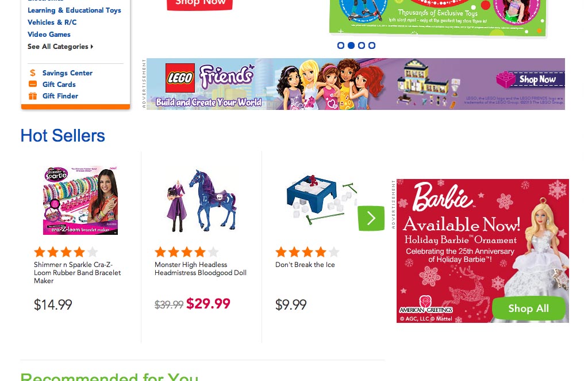Select the fourth carousel slide dot

[372, 45]
